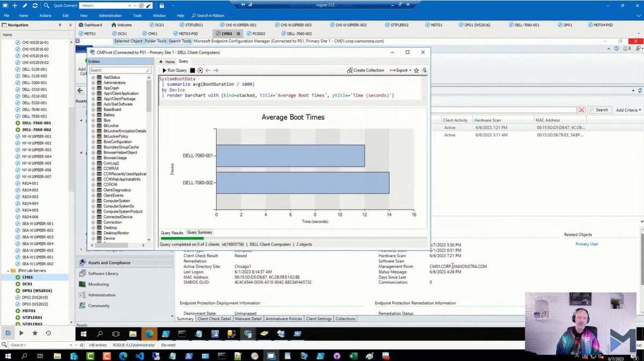Close the active CM01 connection tab
Viewport: 644px width, 361px height.
click(238, 33)
